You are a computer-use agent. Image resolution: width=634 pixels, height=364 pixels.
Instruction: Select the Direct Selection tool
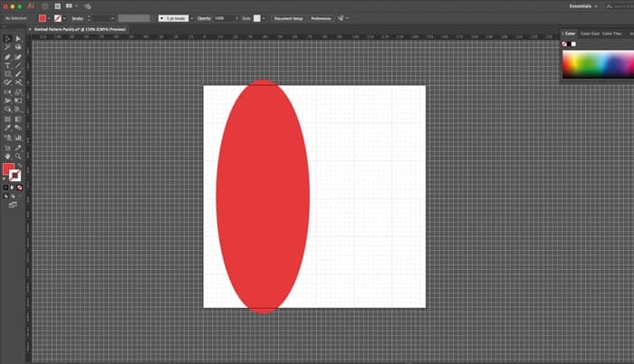pos(18,39)
